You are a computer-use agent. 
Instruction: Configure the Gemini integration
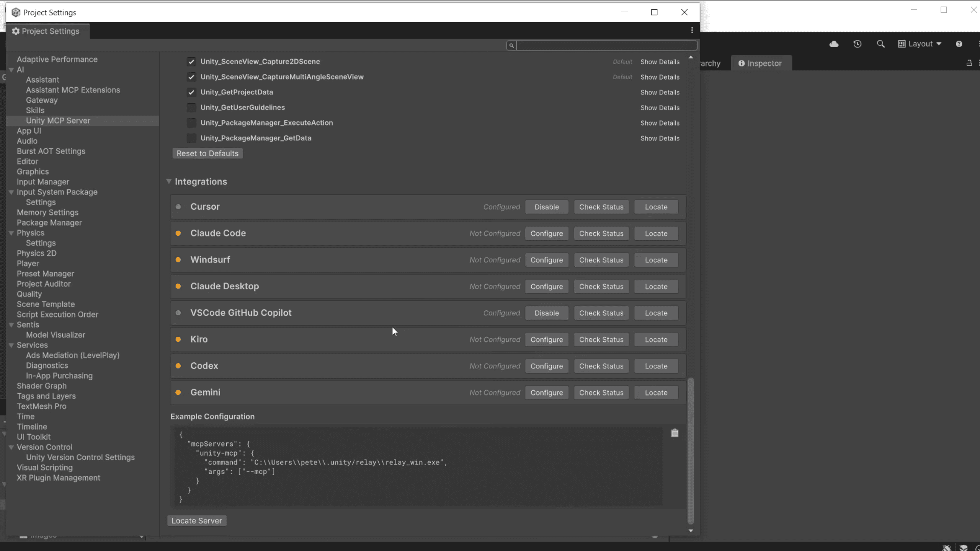[547, 393]
